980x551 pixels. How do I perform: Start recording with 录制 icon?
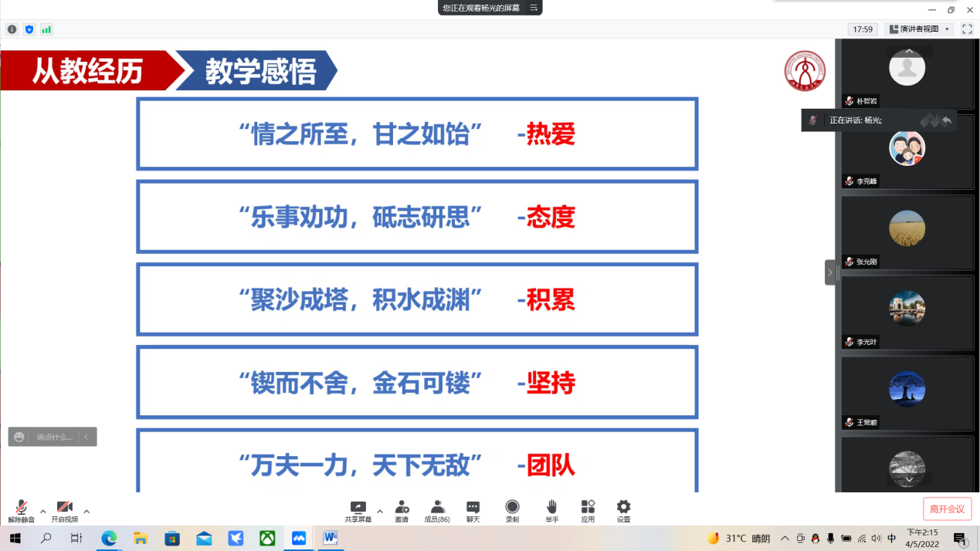tap(512, 510)
